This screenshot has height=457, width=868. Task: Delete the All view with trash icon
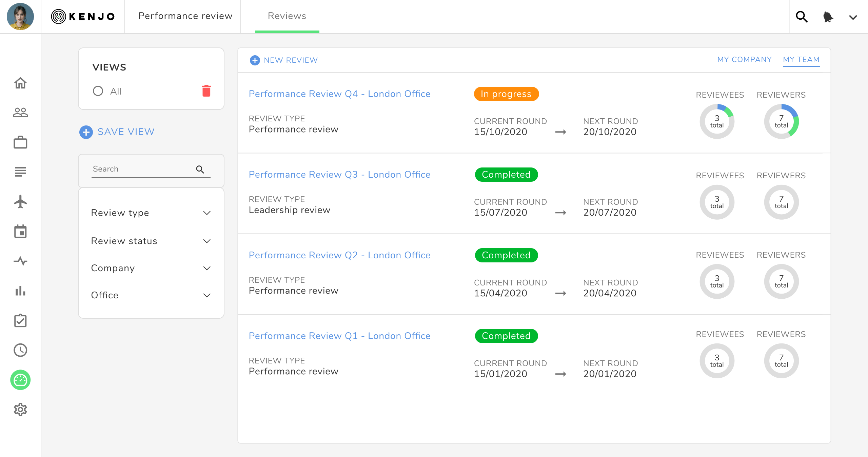(x=206, y=91)
